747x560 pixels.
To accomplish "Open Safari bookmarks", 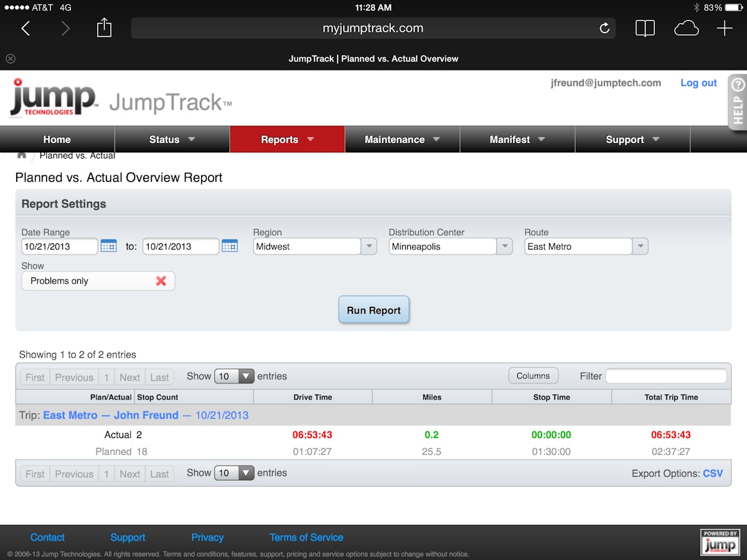I will (644, 28).
